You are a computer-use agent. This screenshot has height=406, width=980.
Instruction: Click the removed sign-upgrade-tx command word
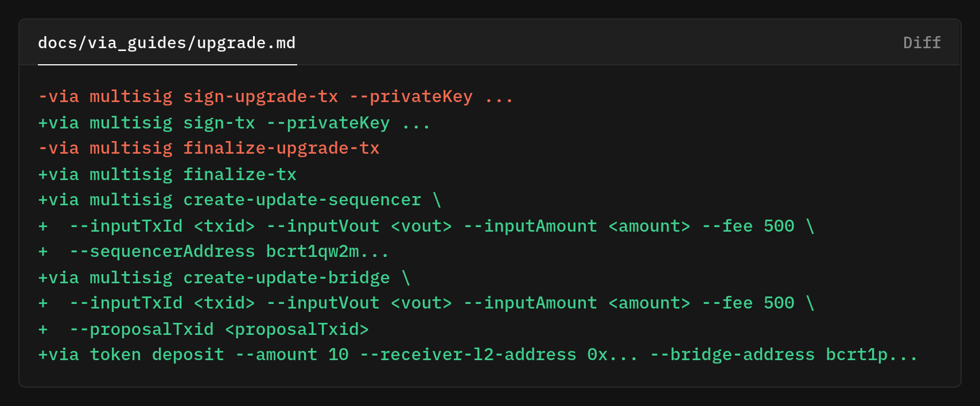click(x=260, y=97)
